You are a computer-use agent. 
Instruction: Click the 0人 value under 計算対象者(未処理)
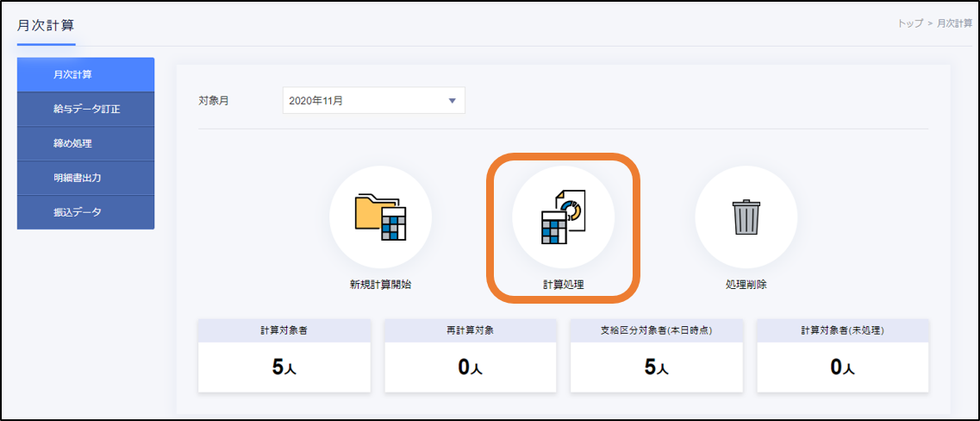[843, 368]
